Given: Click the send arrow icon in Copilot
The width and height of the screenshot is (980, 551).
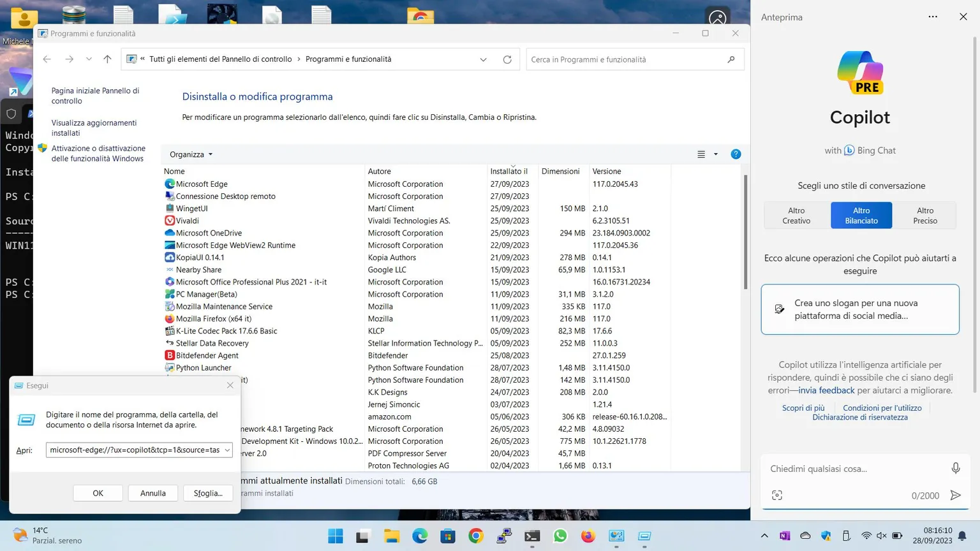Looking at the screenshot, I should point(955,495).
